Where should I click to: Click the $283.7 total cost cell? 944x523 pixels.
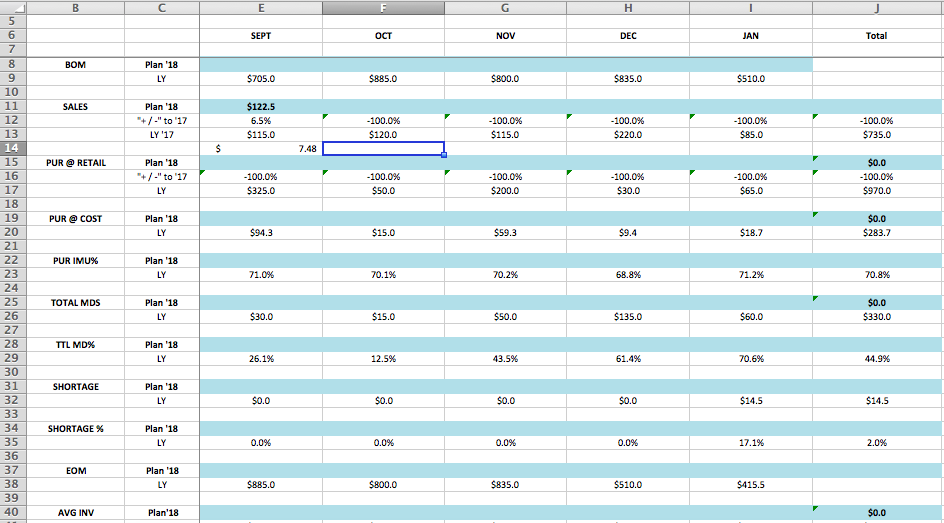coord(878,232)
